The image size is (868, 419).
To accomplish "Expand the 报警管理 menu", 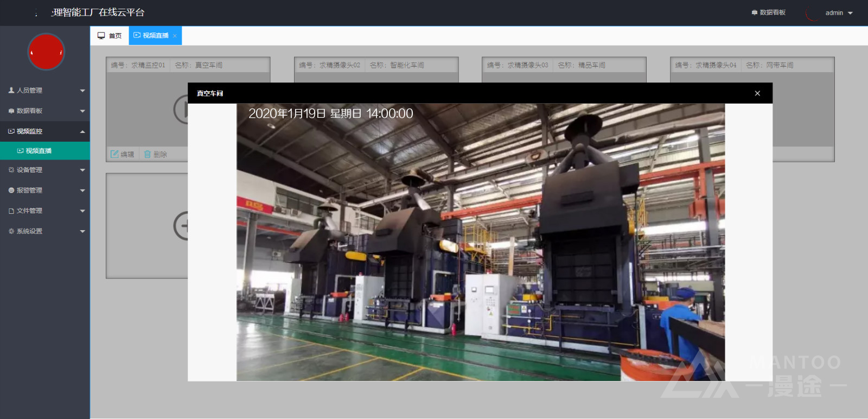I will (x=45, y=191).
